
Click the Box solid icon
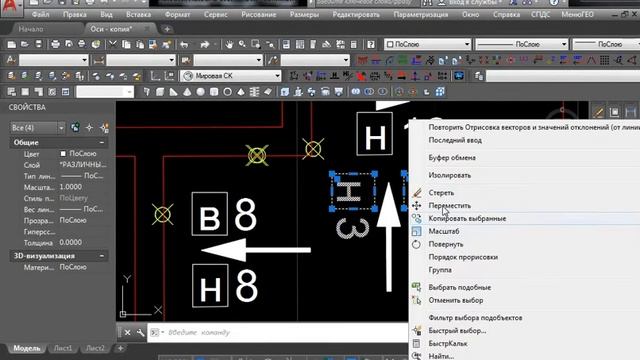click(160, 92)
